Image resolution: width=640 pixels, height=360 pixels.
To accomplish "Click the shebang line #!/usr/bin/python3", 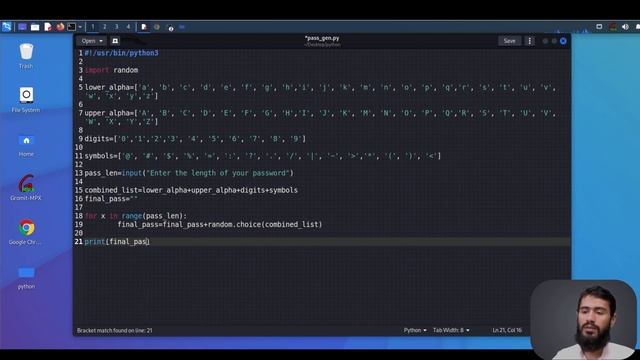I will [121, 53].
